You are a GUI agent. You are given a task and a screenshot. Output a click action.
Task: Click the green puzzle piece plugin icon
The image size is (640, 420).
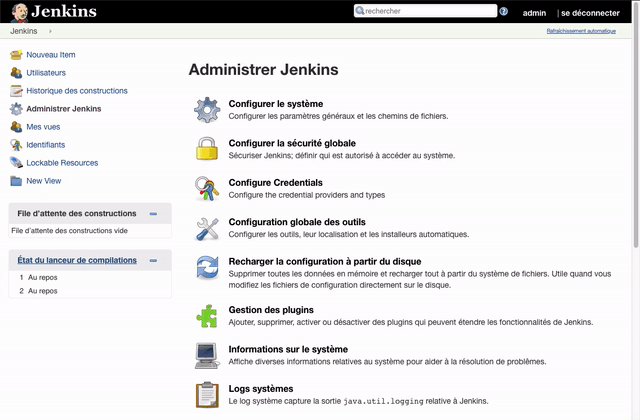(x=207, y=316)
